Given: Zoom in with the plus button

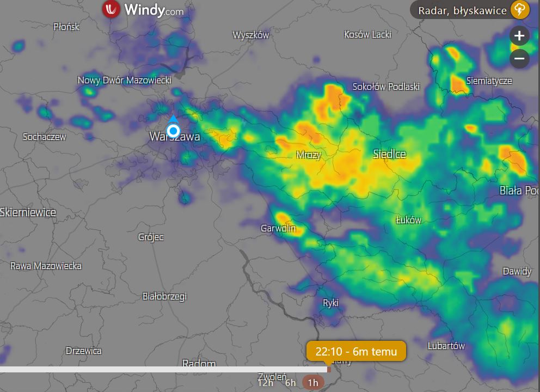Looking at the screenshot, I should tap(519, 35).
